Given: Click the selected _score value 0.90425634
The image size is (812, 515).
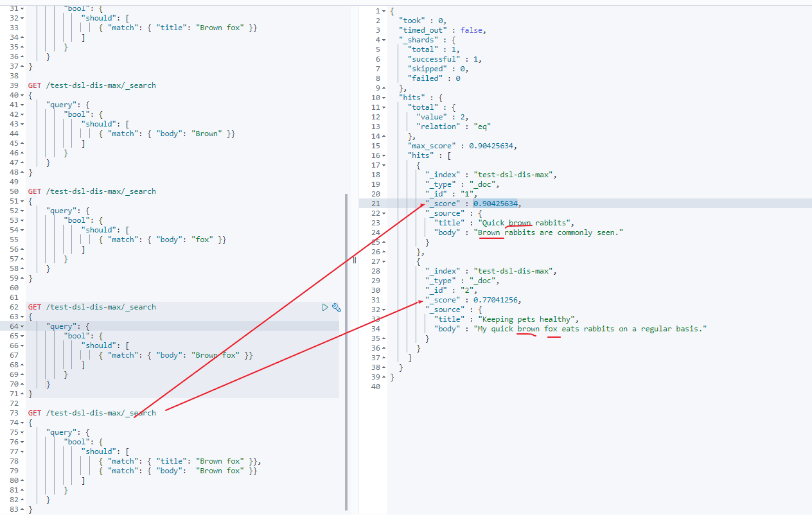Looking at the screenshot, I should pos(495,204).
